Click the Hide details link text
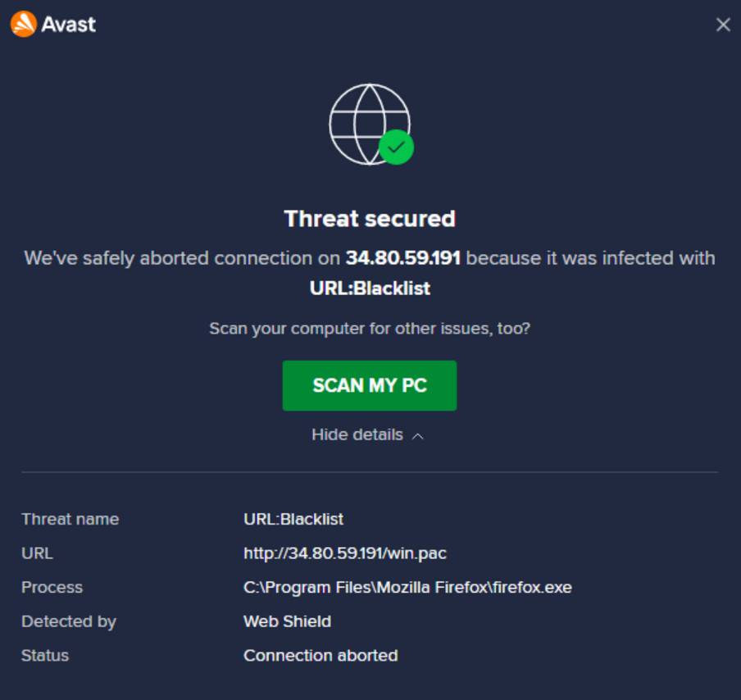This screenshot has height=700, width=741. click(x=357, y=434)
